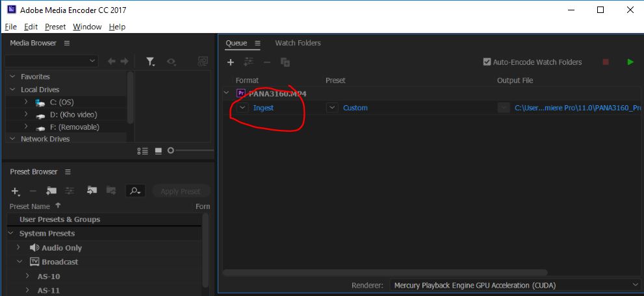
Task: Expand the C: (OS) drive
Action: (x=25, y=102)
